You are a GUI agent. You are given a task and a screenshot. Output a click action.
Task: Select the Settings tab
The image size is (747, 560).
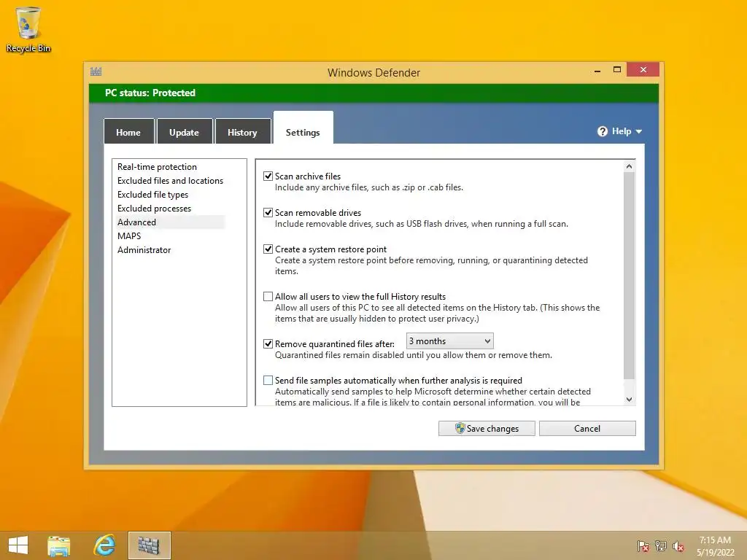click(303, 128)
